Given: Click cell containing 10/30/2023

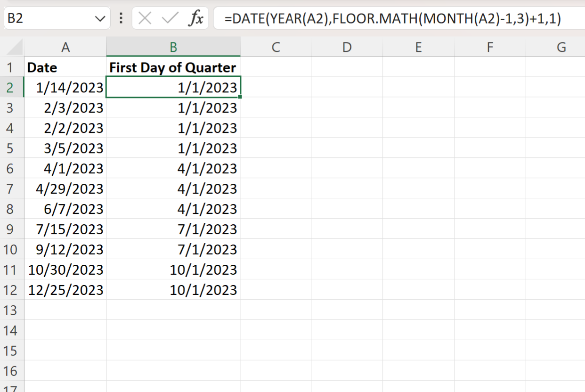Looking at the screenshot, I should click(65, 270).
